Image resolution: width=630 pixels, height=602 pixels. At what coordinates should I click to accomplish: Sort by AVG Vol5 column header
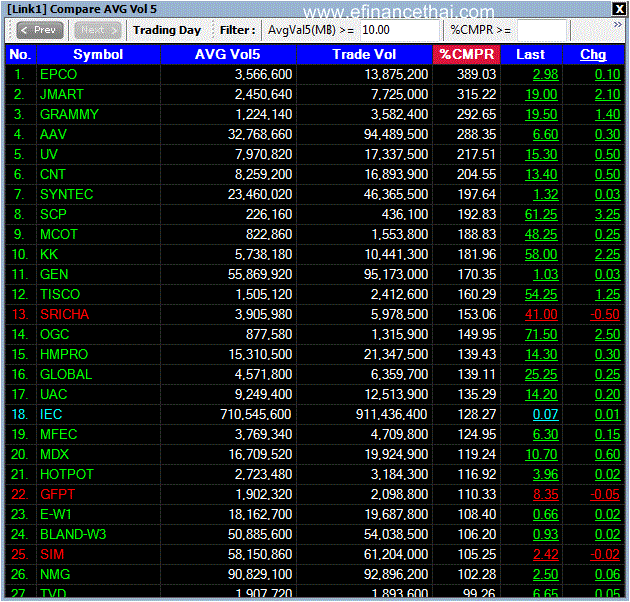228,54
